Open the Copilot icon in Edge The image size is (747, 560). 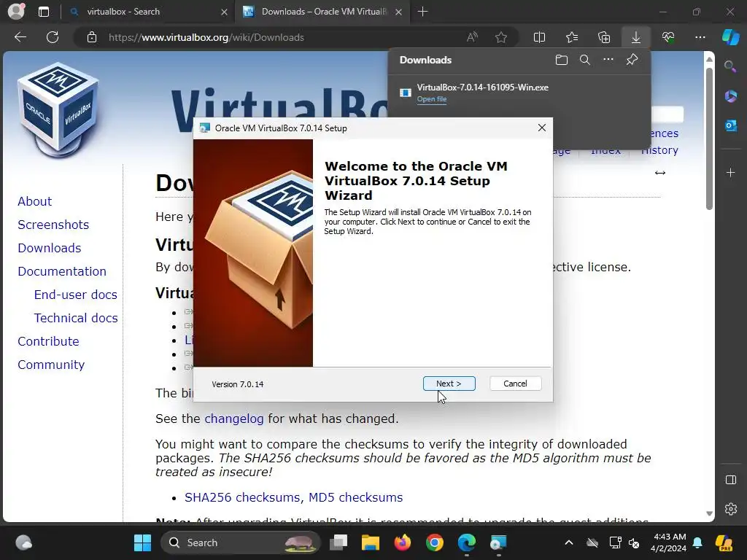point(731,37)
